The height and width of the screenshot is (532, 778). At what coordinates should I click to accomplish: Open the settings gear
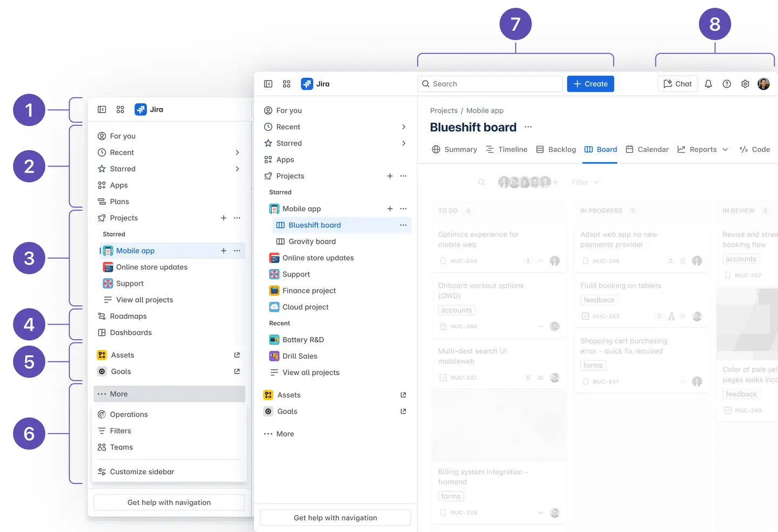tap(745, 84)
